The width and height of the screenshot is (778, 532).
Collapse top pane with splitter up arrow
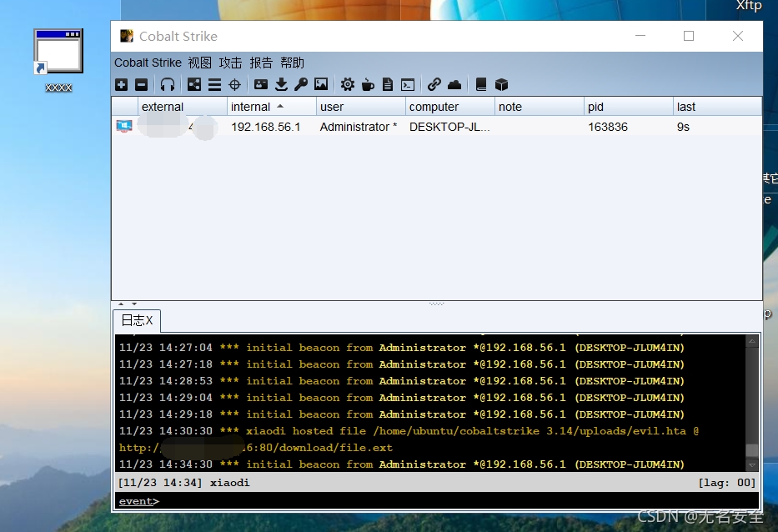point(121,304)
